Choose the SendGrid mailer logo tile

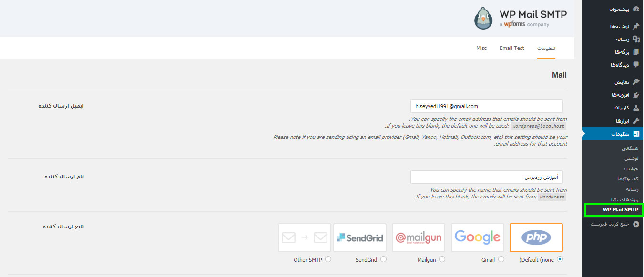pyautogui.click(x=360, y=237)
